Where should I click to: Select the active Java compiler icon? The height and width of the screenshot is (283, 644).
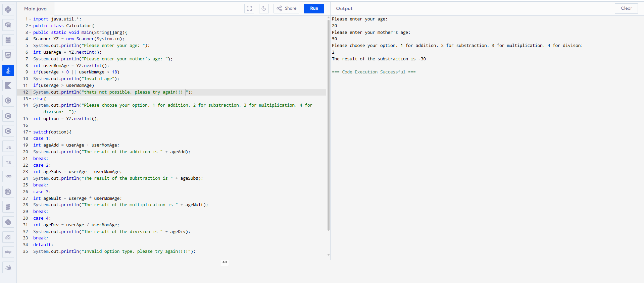point(8,70)
